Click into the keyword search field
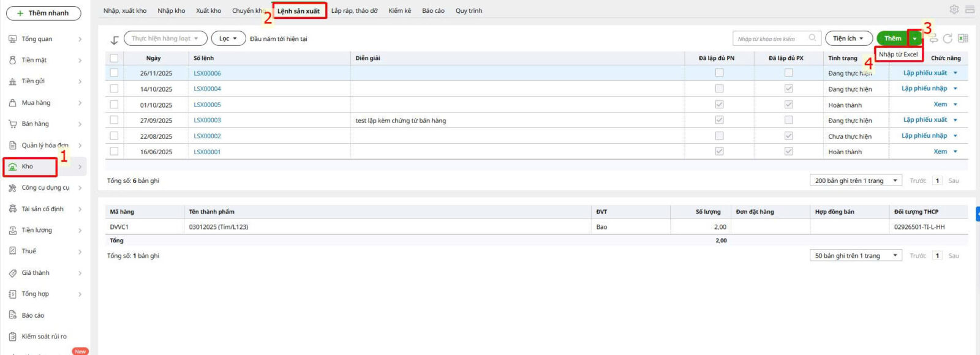Screen dimensions: 980x355 click(770, 39)
